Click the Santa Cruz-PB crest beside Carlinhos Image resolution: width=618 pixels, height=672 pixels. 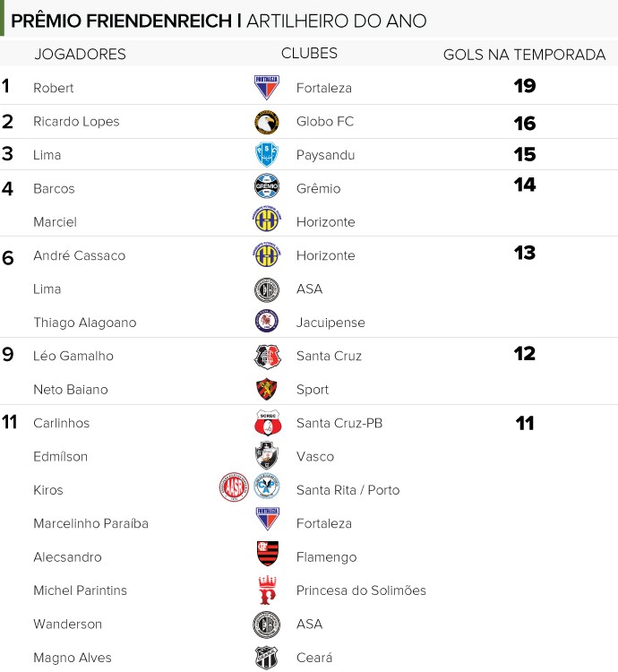coord(268,423)
